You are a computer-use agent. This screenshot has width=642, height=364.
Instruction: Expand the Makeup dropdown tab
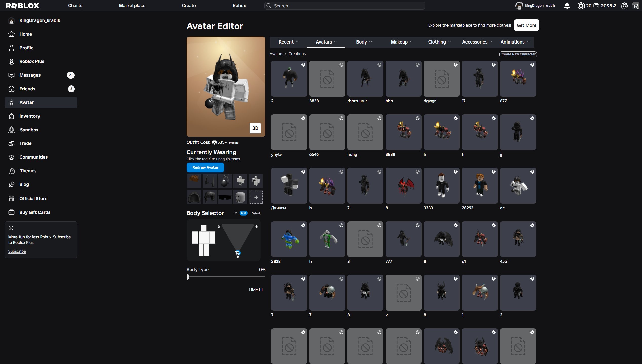pyautogui.click(x=402, y=42)
